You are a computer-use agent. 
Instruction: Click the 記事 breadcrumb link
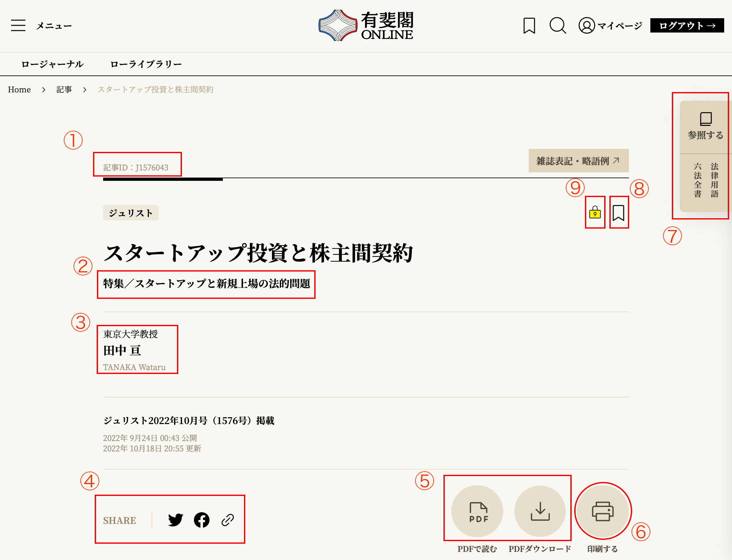pos(64,90)
